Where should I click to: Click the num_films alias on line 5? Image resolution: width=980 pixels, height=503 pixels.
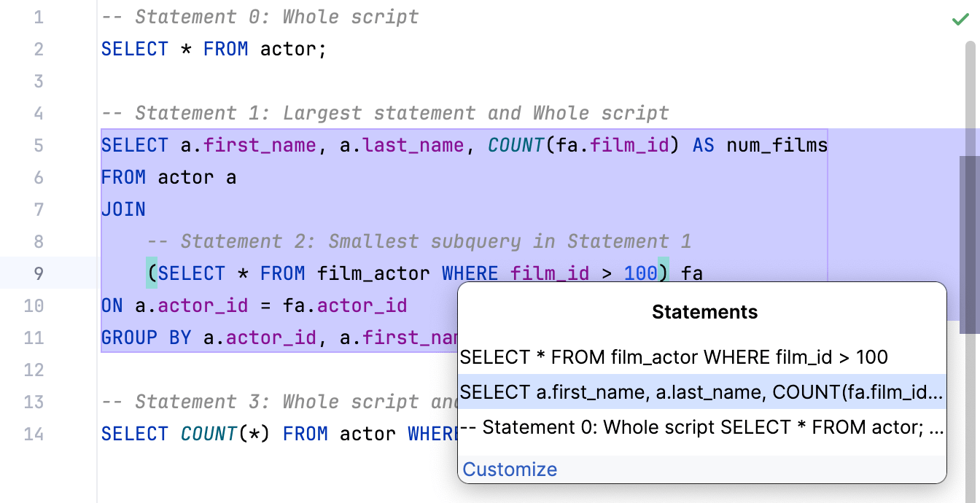coord(777,145)
